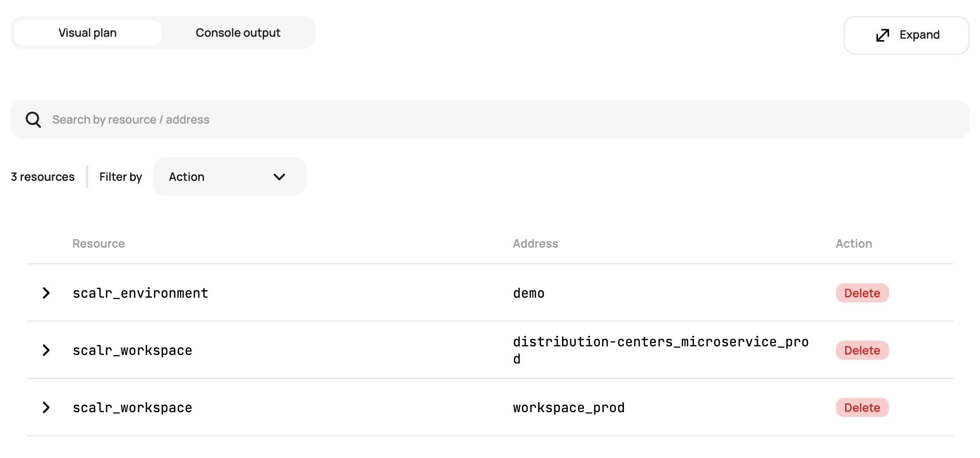Click the demo address text

pos(529,293)
